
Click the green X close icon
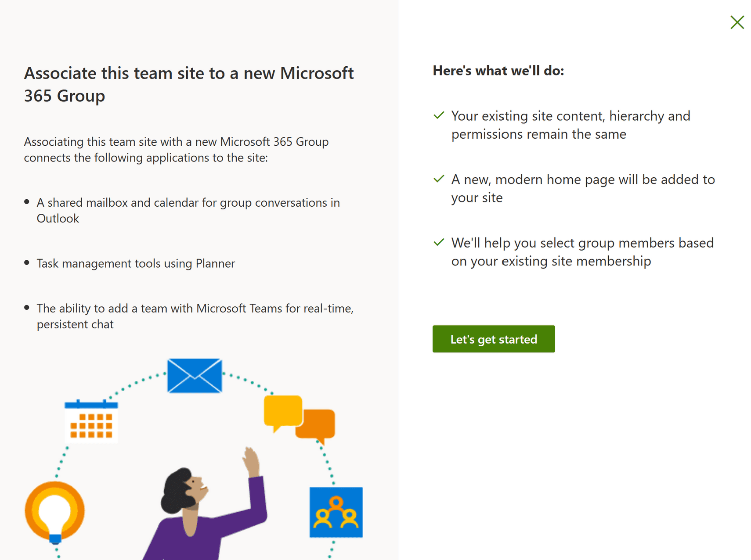pyautogui.click(x=737, y=22)
